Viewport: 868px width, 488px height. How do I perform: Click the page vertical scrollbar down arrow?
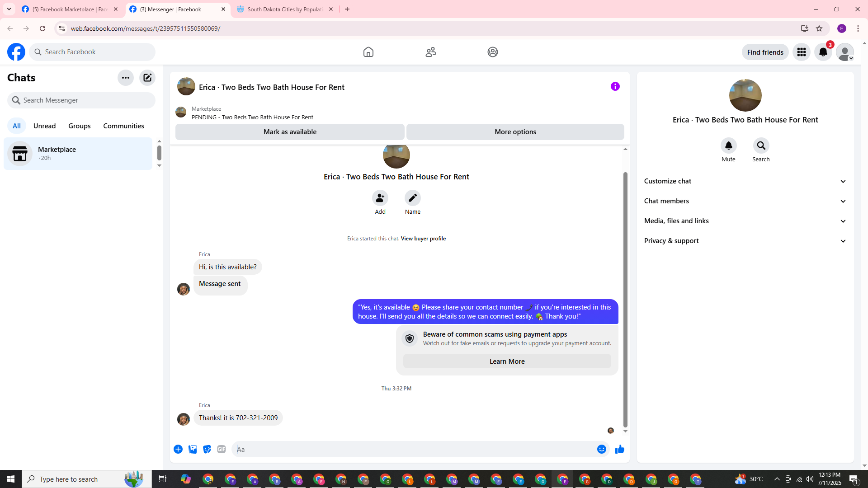pos(864,465)
